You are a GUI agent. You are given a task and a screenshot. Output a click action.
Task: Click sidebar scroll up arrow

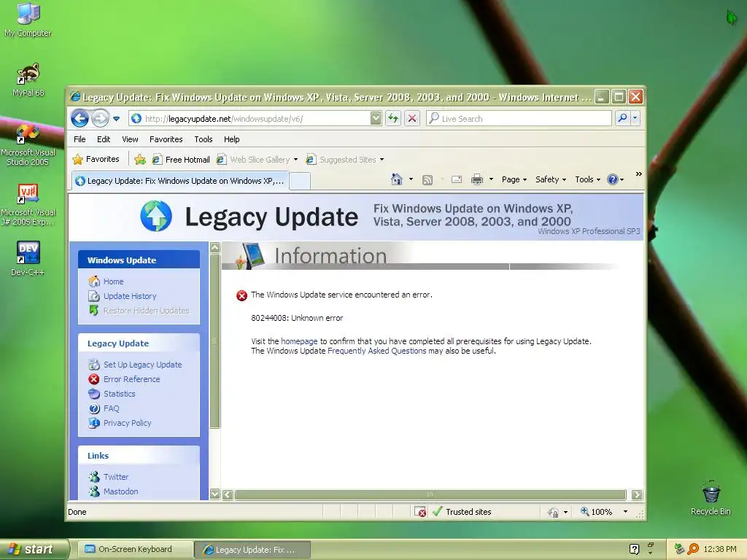[x=215, y=248]
